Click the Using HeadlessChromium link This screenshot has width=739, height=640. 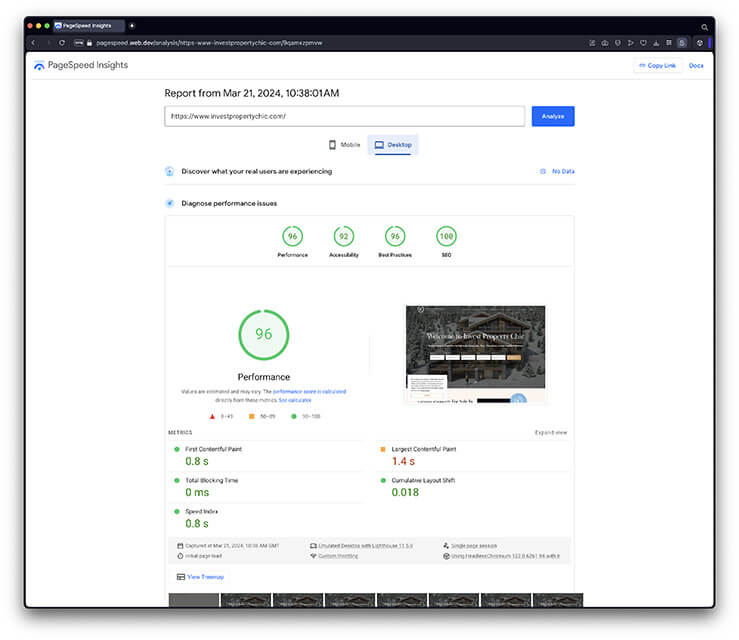pos(506,556)
